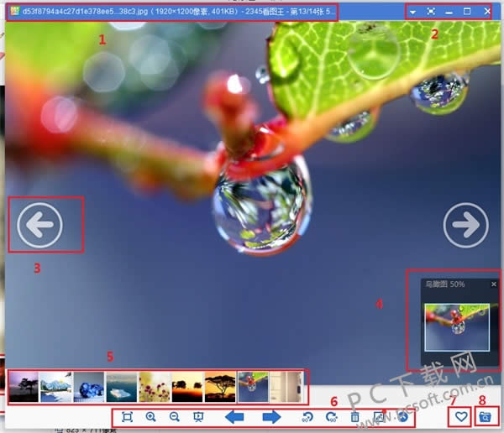
Task: Select the pink flowers thumbnail
Action: pos(155,387)
